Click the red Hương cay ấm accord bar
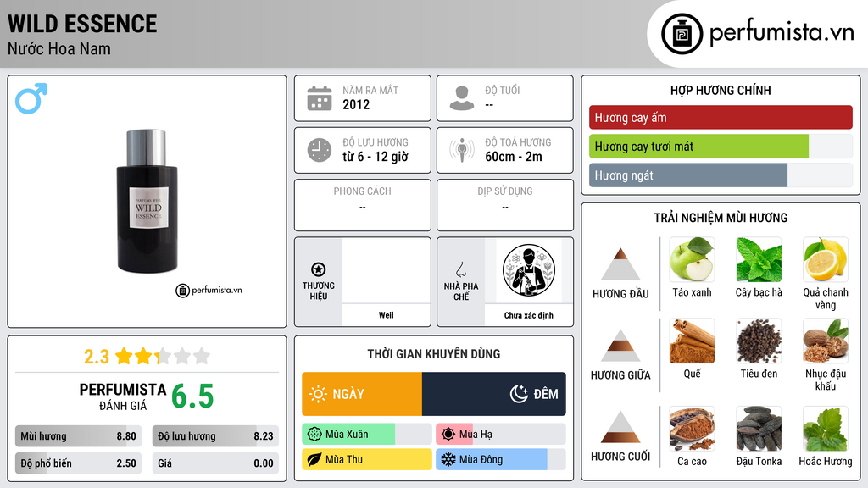 pos(721,117)
